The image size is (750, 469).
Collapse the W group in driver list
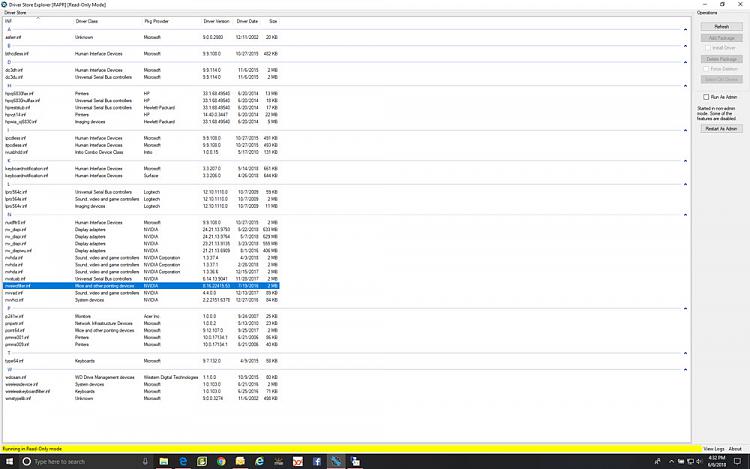point(685,370)
